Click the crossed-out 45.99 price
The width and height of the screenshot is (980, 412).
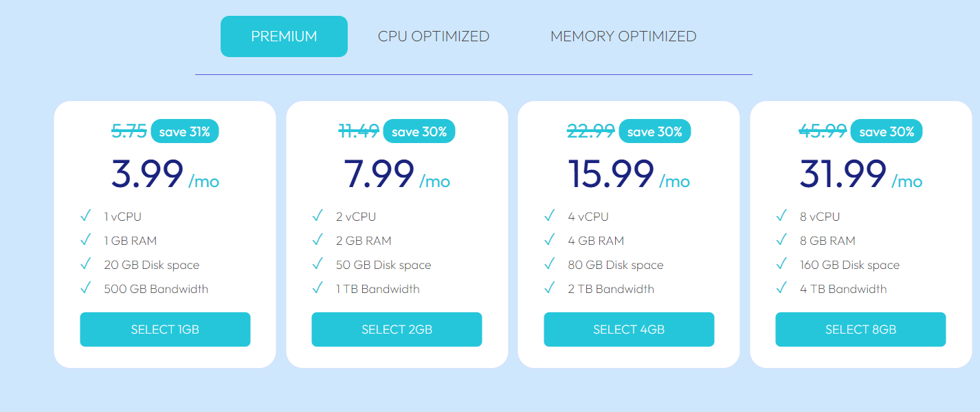[x=823, y=131]
